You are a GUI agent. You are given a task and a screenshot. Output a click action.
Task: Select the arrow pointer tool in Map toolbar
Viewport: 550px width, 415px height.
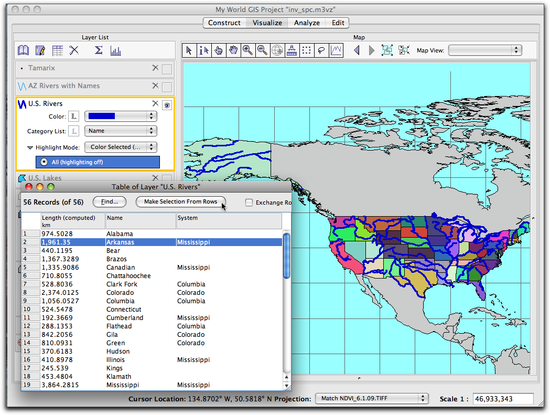click(189, 51)
